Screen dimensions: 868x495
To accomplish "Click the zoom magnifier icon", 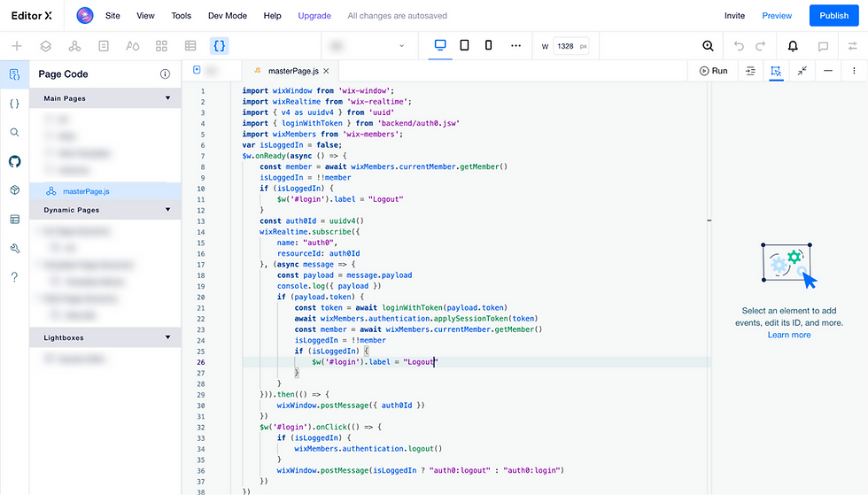I will 708,46.
